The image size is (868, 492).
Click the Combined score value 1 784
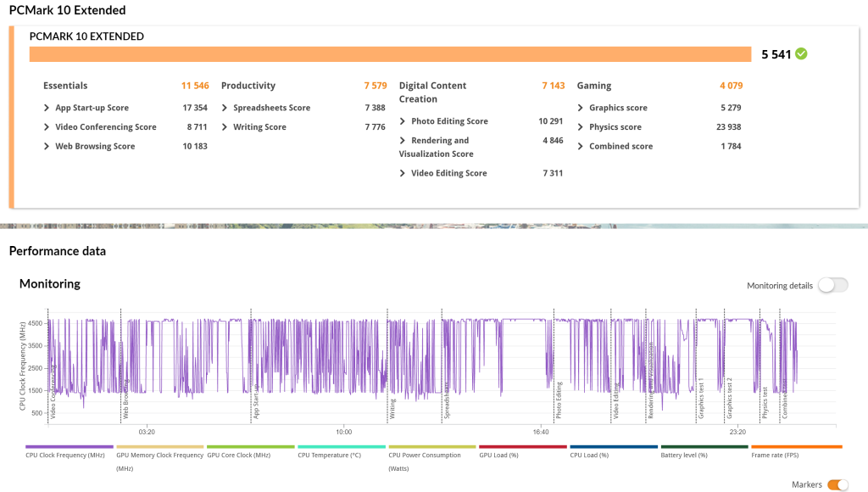click(x=731, y=147)
